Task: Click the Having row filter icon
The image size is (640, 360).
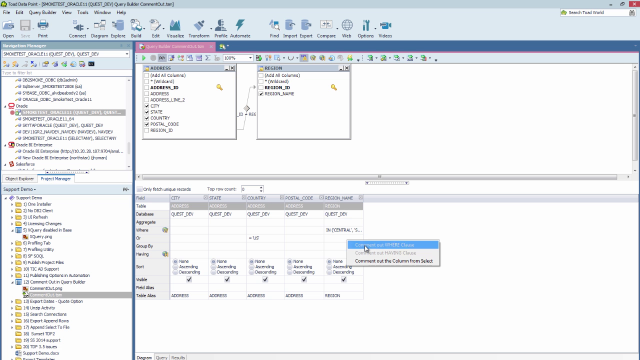Action: coord(165,254)
